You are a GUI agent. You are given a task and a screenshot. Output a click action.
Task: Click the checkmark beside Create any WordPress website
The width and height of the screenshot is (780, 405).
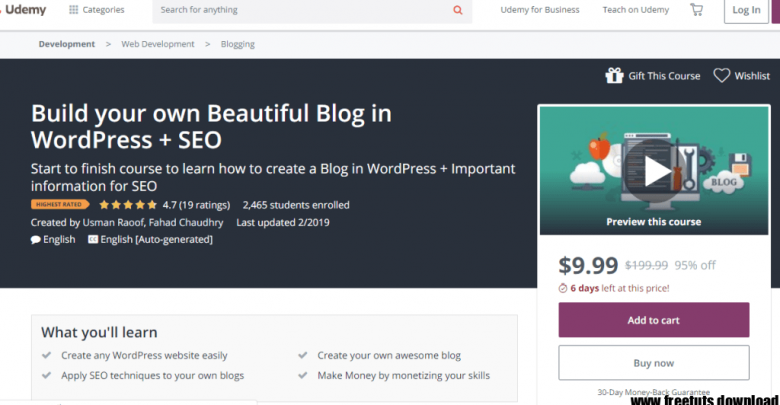click(46, 355)
